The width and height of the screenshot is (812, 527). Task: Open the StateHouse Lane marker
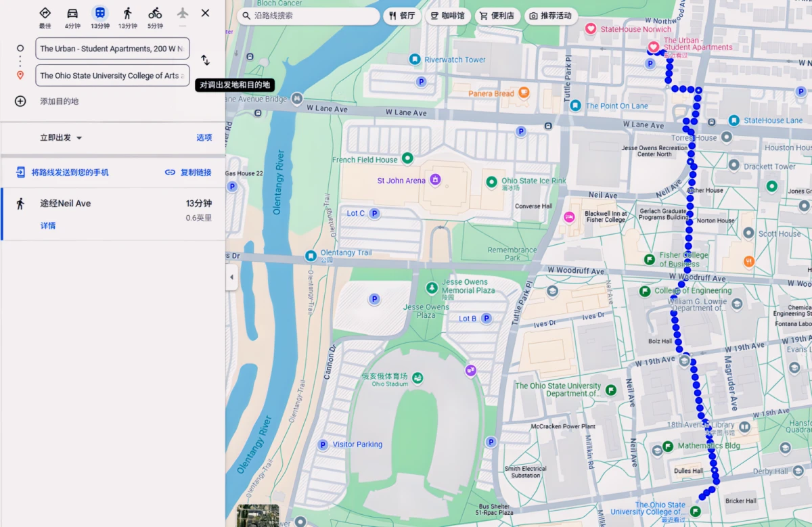(734, 120)
